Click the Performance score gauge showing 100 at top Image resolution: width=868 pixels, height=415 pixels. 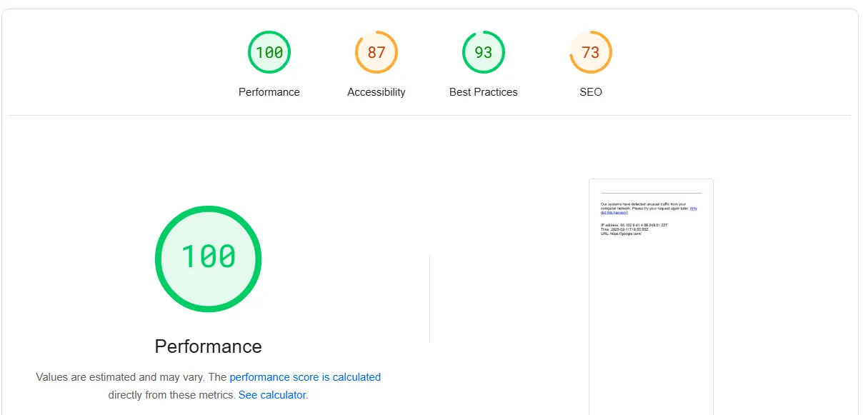click(x=269, y=52)
